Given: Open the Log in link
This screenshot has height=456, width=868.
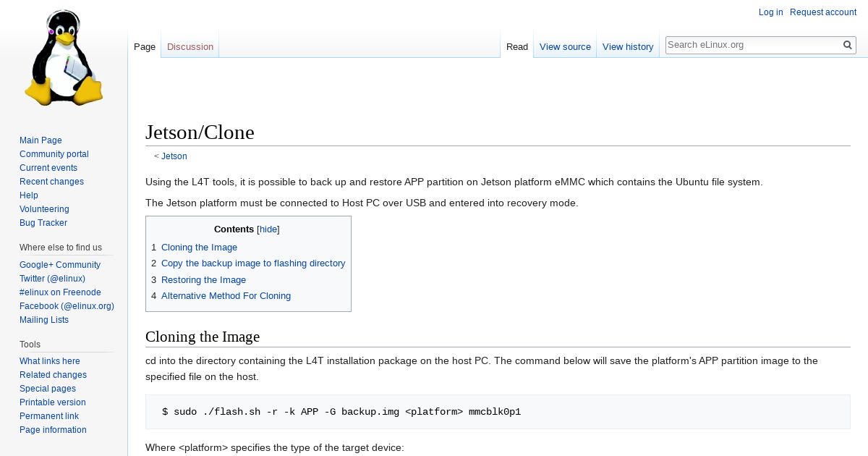Looking at the screenshot, I should click(770, 12).
